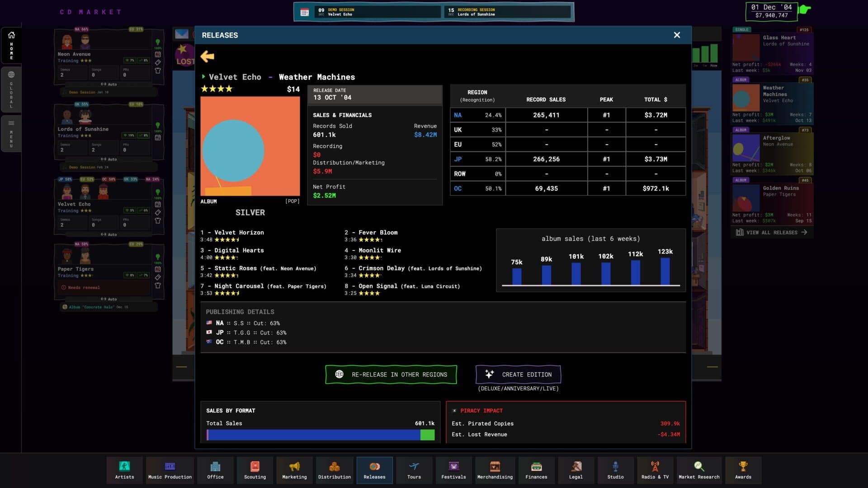Click the triangle beside Velvet Echo title
The image size is (868, 488).
point(203,77)
